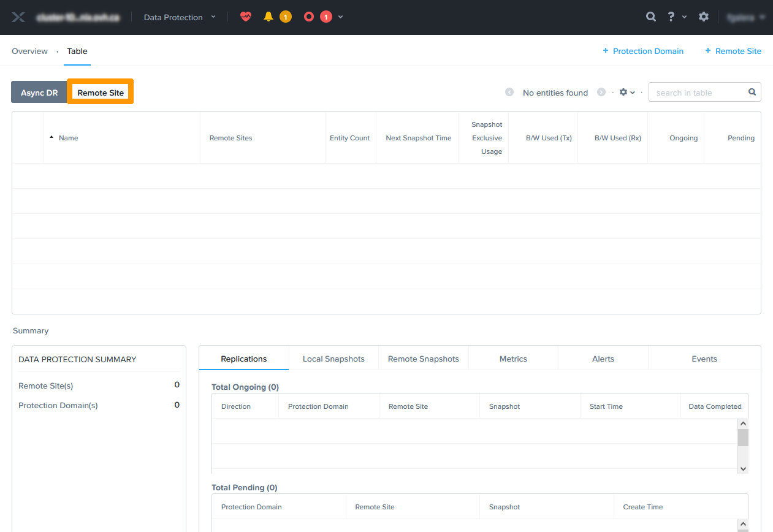Open cluster health heart icon

(x=246, y=17)
